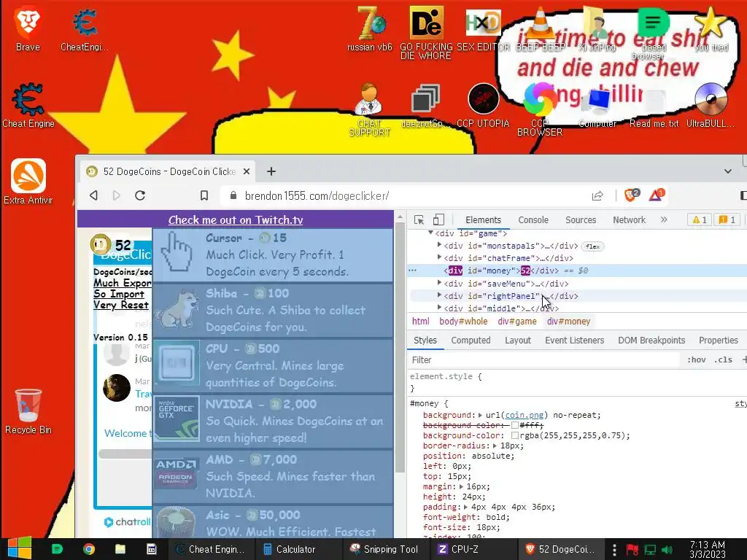Expand the div id="chatFrame" node
This screenshot has width=747, height=560.
[x=439, y=257]
